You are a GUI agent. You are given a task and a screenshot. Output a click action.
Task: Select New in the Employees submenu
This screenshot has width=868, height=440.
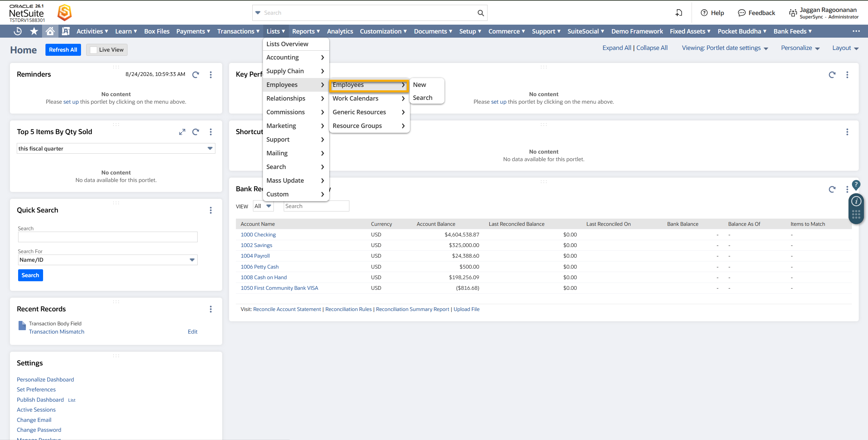[x=419, y=85]
